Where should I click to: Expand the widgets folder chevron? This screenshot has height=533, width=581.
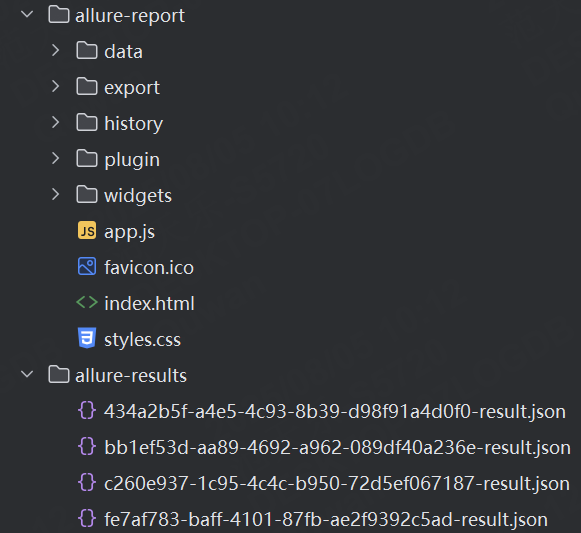coord(56,194)
